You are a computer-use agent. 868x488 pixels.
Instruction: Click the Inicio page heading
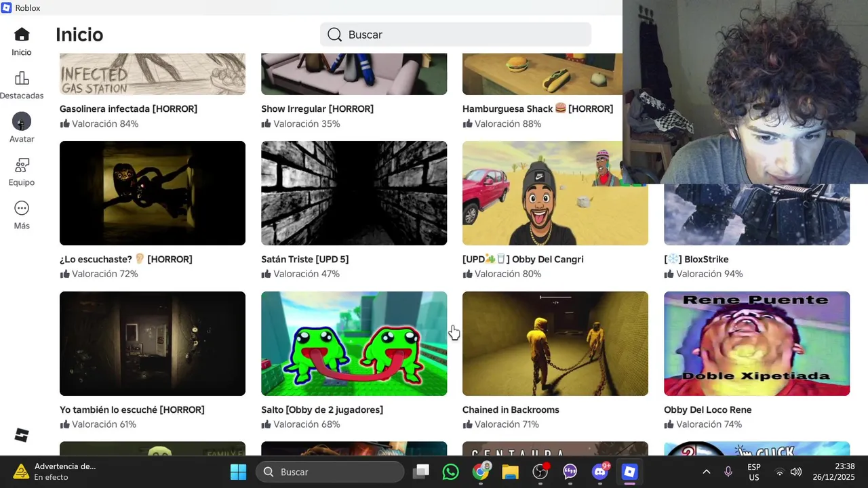pos(79,35)
